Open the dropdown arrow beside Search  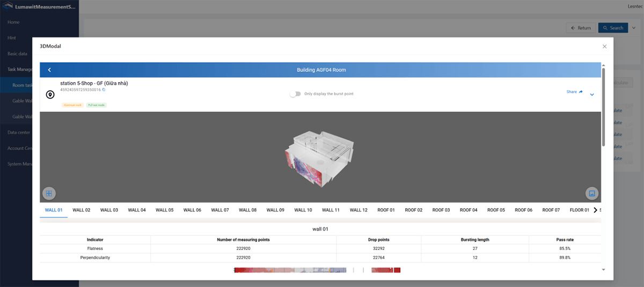click(x=633, y=28)
